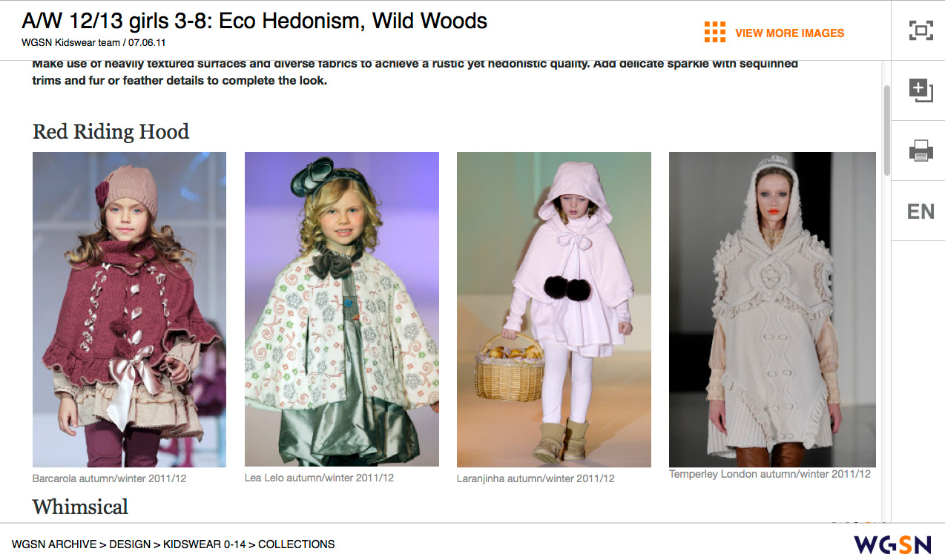Open the EN language selector
The height and width of the screenshot is (560, 945).
click(x=921, y=211)
